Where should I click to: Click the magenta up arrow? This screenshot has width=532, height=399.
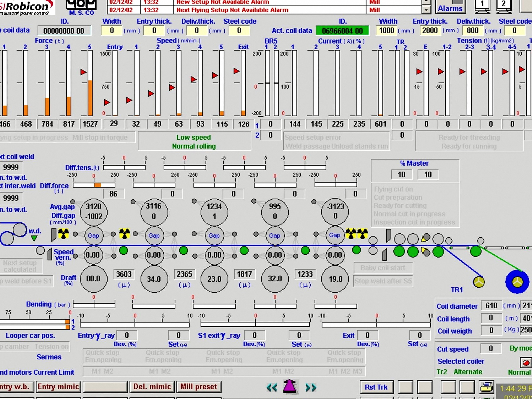tap(290, 386)
